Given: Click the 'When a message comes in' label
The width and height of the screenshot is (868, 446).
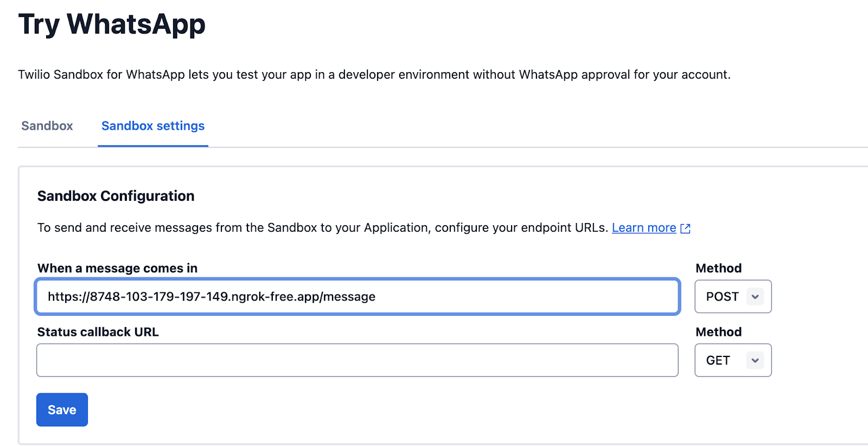Looking at the screenshot, I should point(117,268).
